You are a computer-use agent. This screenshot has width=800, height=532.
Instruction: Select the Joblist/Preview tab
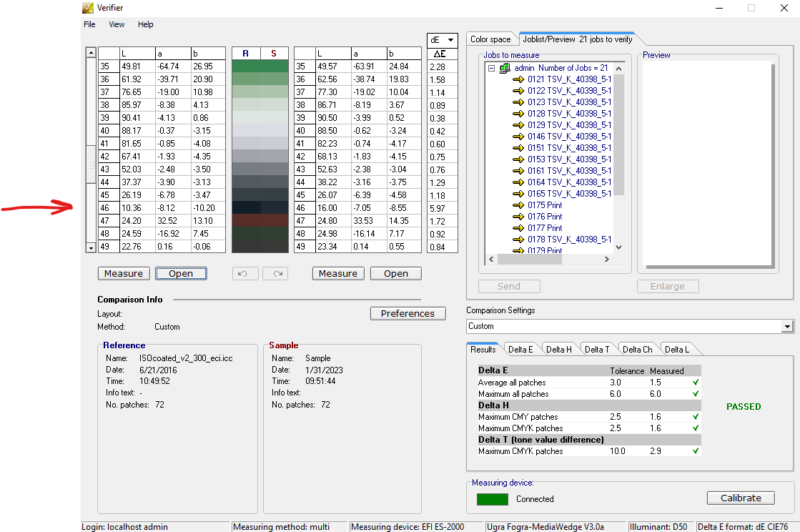pyautogui.click(x=578, y=39)
